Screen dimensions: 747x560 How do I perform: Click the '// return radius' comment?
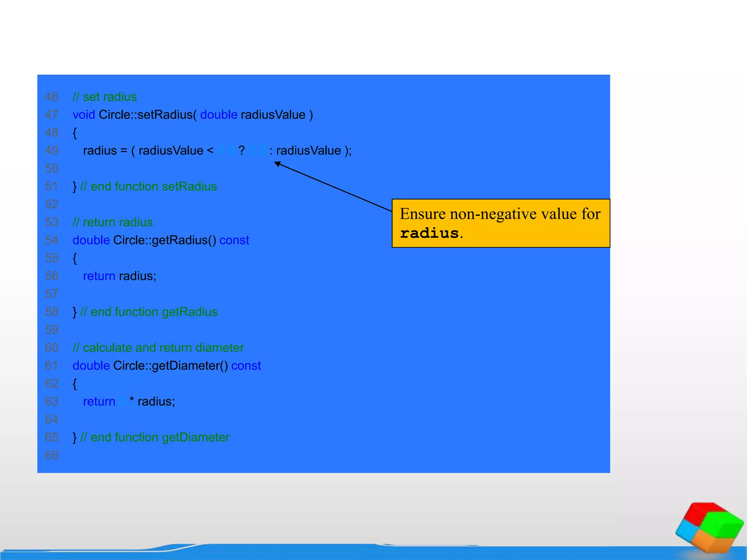tap(112, 222)
